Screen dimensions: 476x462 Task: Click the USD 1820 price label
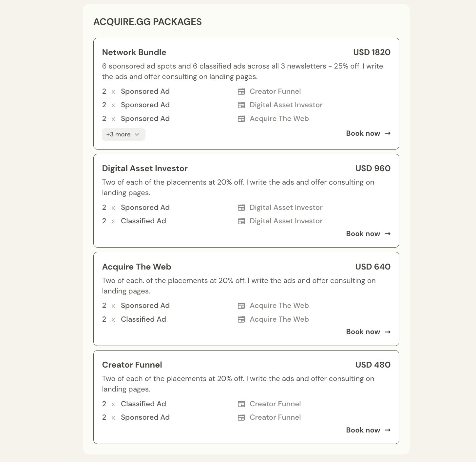tap(372, 52)
